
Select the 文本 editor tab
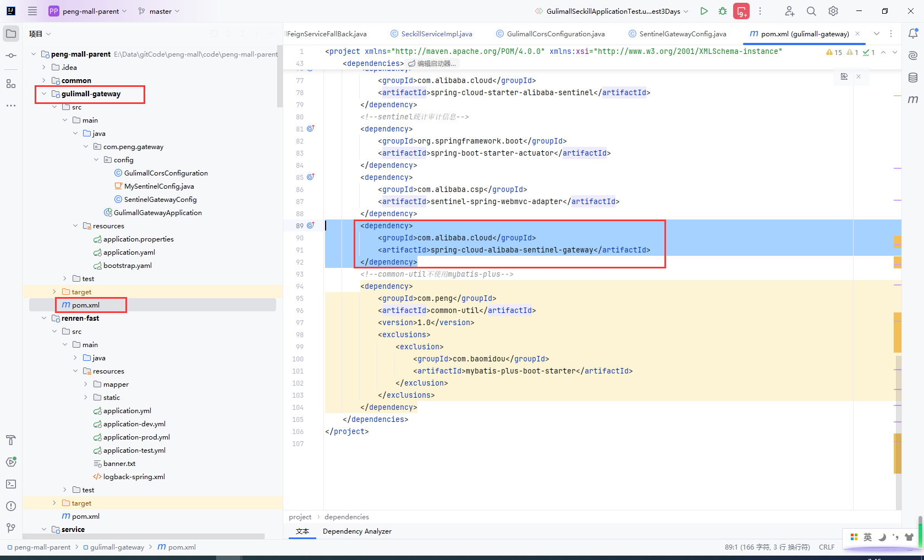[302, 531]
